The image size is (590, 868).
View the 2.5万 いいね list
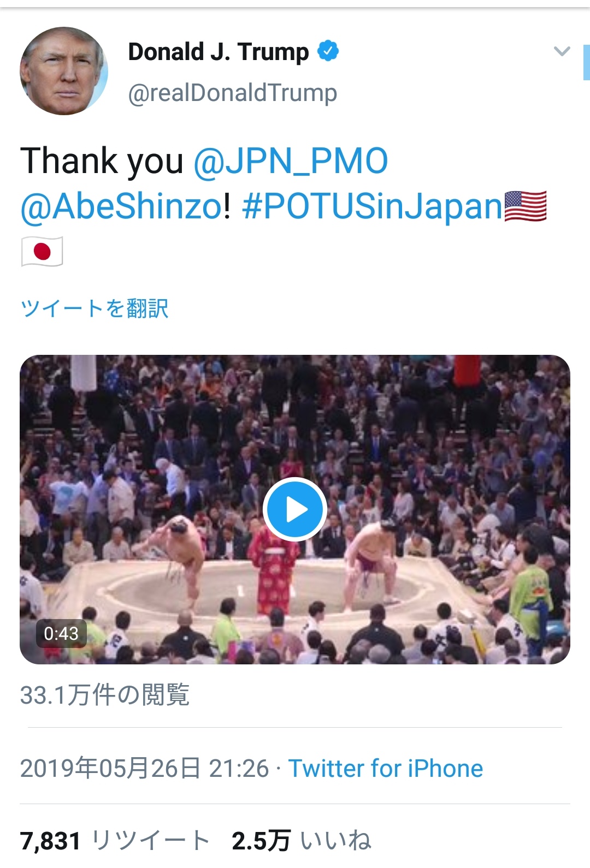pos(302,840)
